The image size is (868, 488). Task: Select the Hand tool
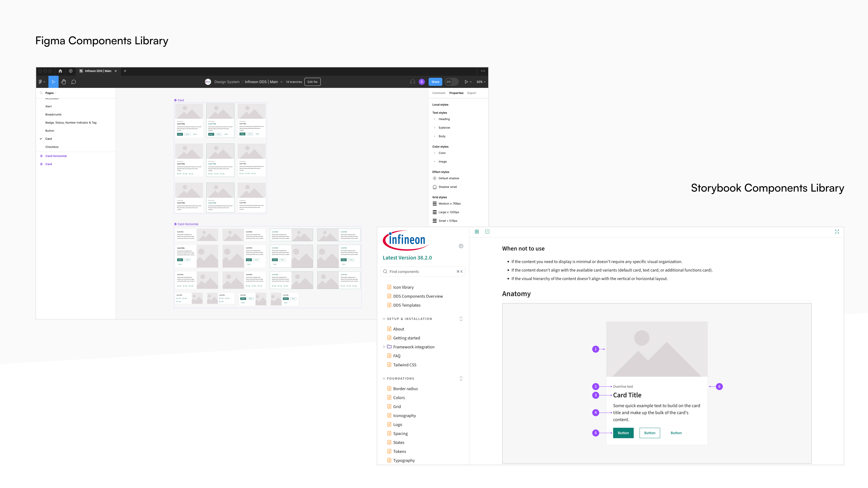[x=63, y=82]
